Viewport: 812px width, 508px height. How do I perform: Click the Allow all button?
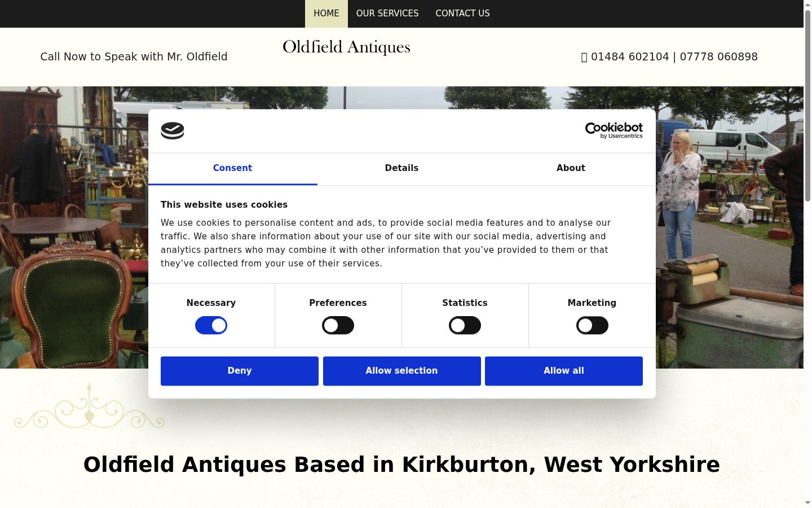coord(564,371)
